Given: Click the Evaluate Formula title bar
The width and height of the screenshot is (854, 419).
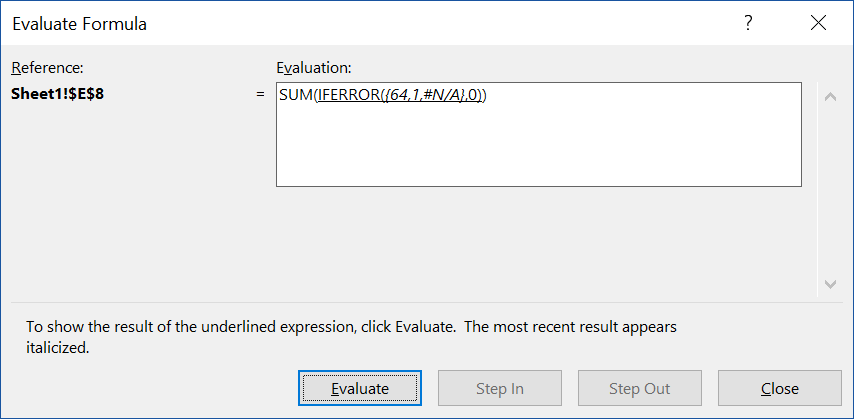Looking at the screenshot, I should (x=300, y=24).
